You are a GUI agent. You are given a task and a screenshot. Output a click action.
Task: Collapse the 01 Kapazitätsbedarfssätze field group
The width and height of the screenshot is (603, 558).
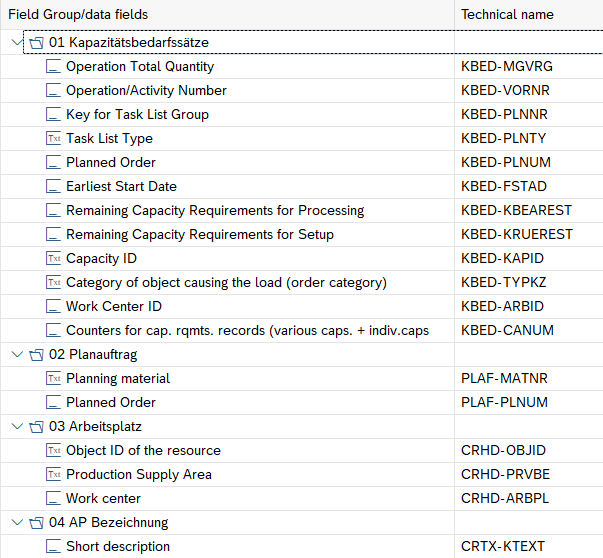[x=16, y=43]
